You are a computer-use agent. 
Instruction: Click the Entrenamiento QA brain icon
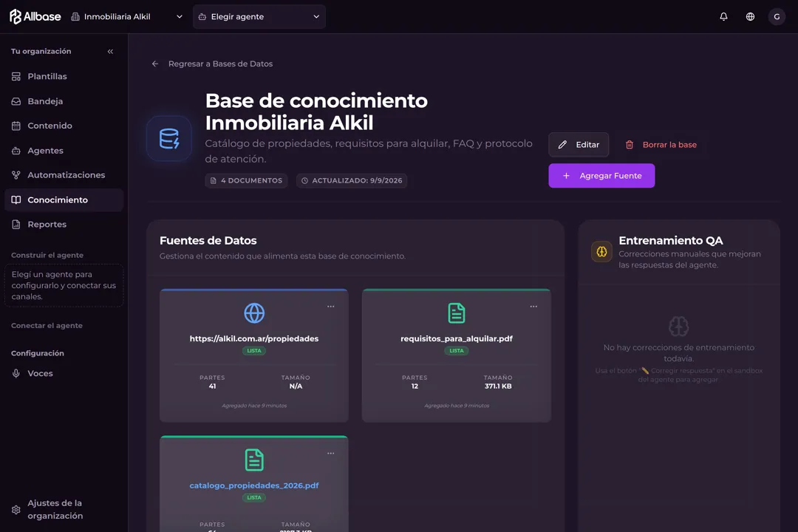click(x=601, y=251)
